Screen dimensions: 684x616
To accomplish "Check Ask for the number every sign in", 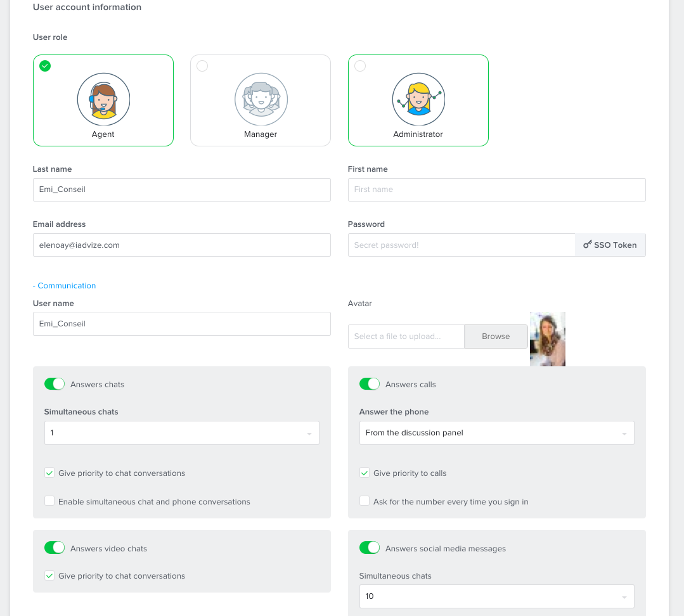I will [365, 501].
